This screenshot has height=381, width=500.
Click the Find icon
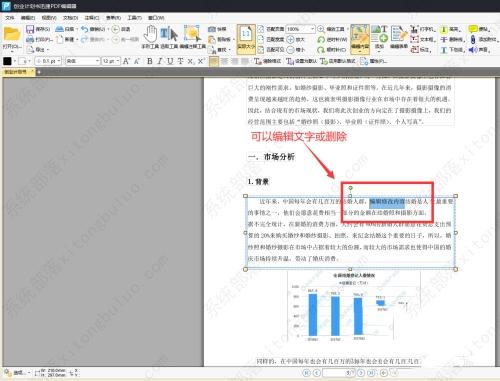pyautogui.click(x=212, y=50)
